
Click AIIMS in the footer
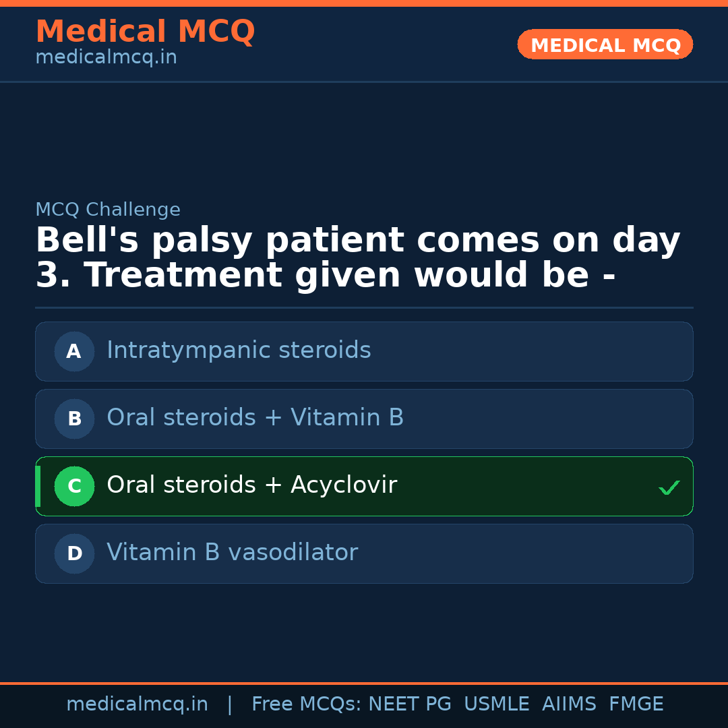tap(569, 704)
